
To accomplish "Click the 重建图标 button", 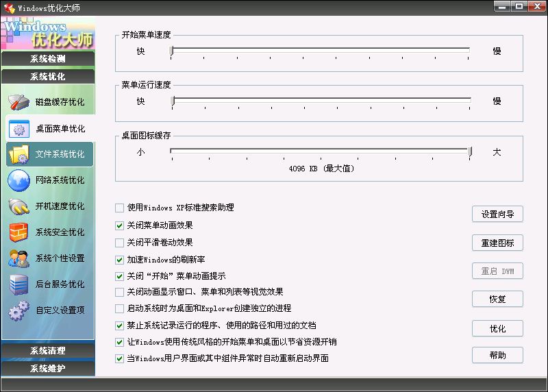I will 497,243.
